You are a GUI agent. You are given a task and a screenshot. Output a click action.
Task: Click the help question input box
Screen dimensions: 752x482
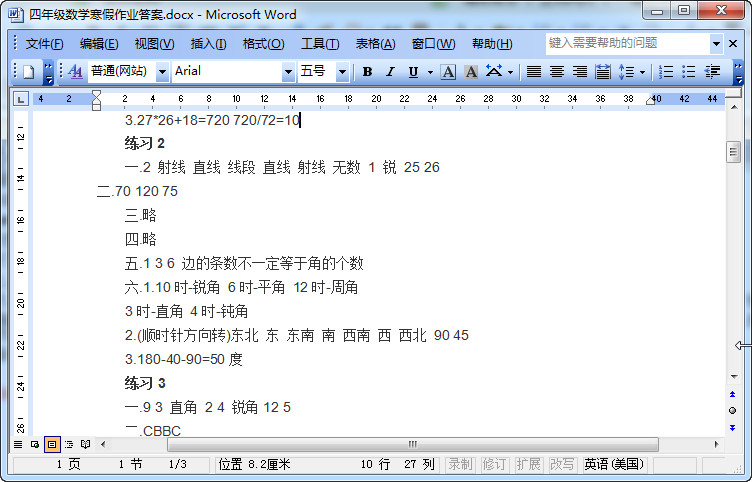pos(628,44)
